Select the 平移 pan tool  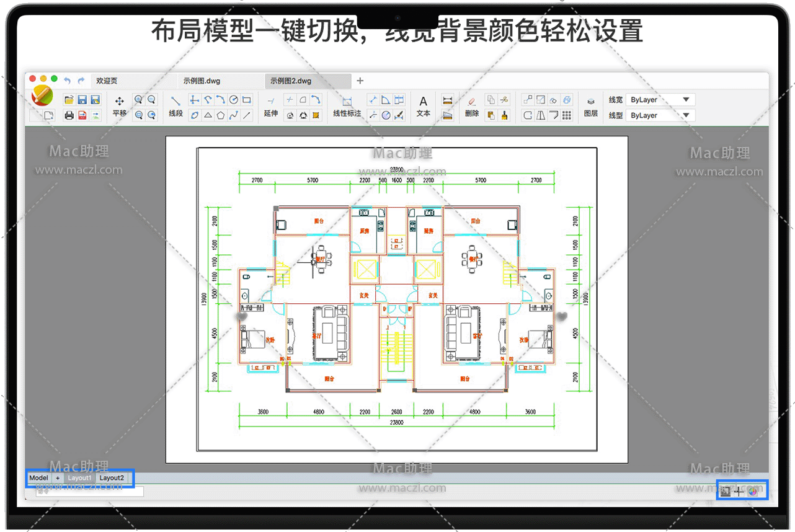(119, 106)
